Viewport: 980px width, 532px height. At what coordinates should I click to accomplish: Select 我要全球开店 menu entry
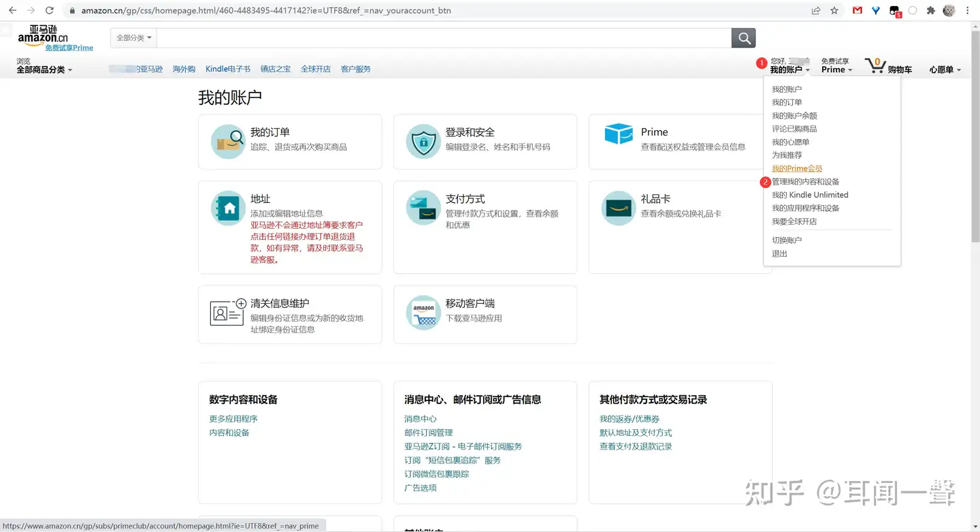click(794, 221)
